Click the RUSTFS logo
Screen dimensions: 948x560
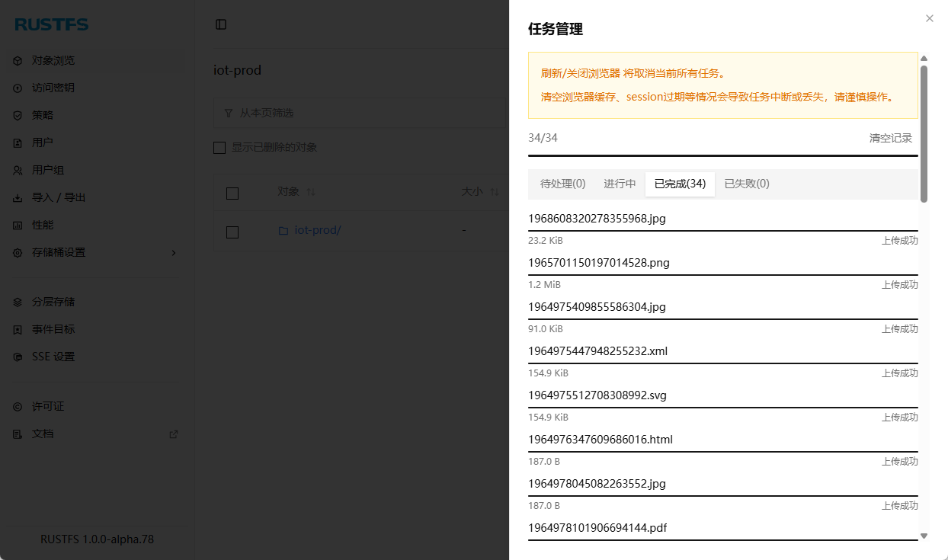point(52,24)
